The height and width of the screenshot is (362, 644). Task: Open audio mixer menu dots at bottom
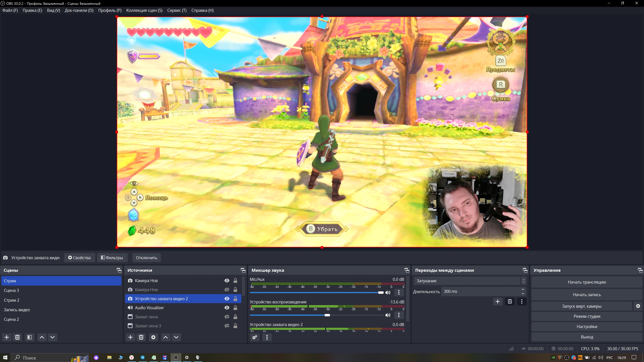267,337
